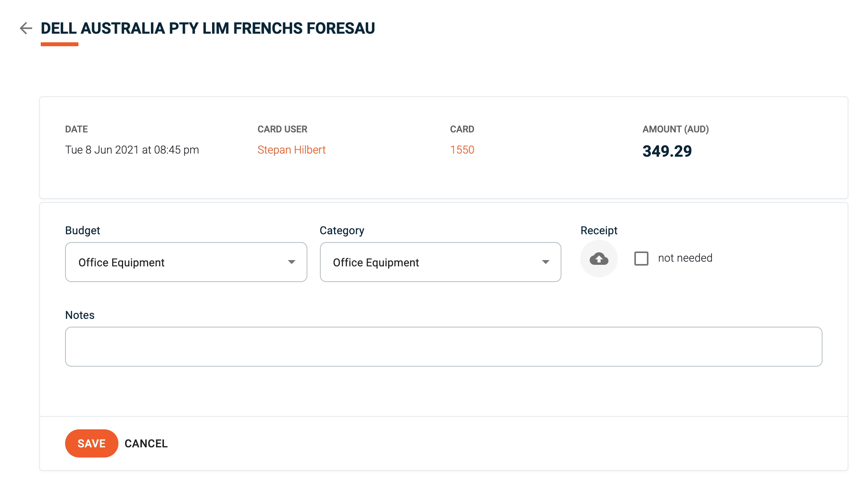Click the back arrow to return to transactions
The height and width of the screenshot is (492, 868).
(25, 28)
